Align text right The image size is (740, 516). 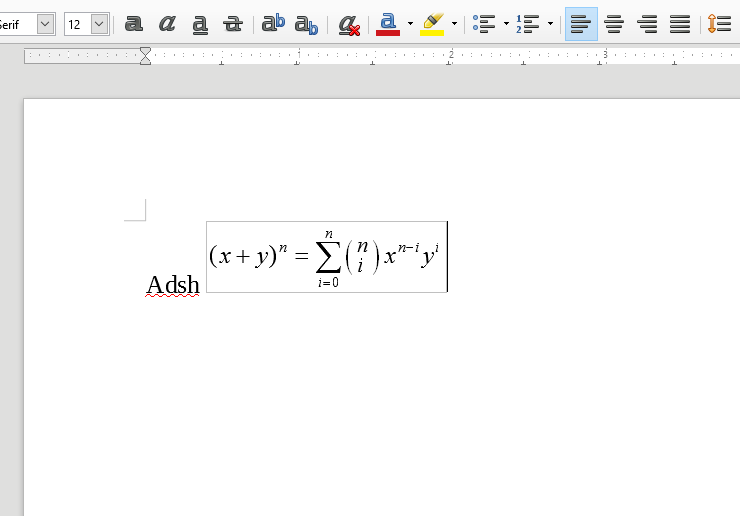(x=647, y=24)
